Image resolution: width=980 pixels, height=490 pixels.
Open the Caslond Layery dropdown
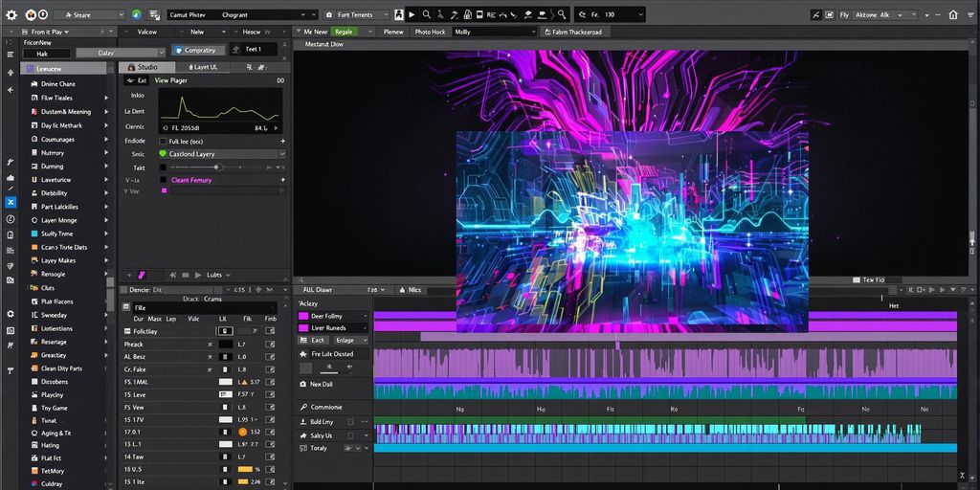tap(282, 154)
